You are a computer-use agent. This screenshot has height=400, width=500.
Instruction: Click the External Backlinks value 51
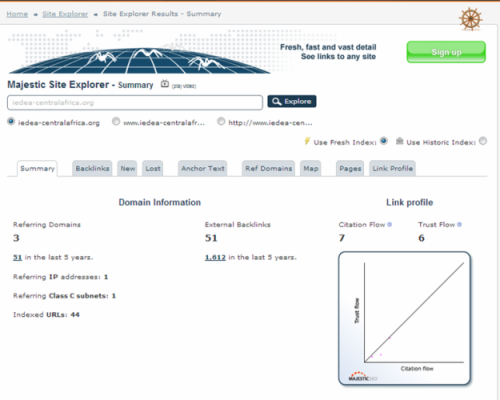tap(211, 238)
